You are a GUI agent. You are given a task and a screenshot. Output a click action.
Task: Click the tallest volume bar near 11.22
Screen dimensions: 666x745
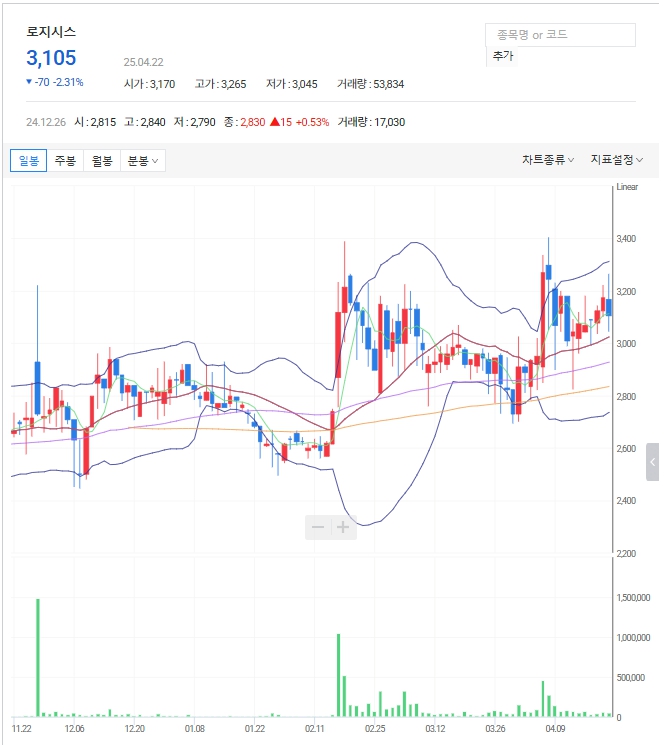point(38,658)
